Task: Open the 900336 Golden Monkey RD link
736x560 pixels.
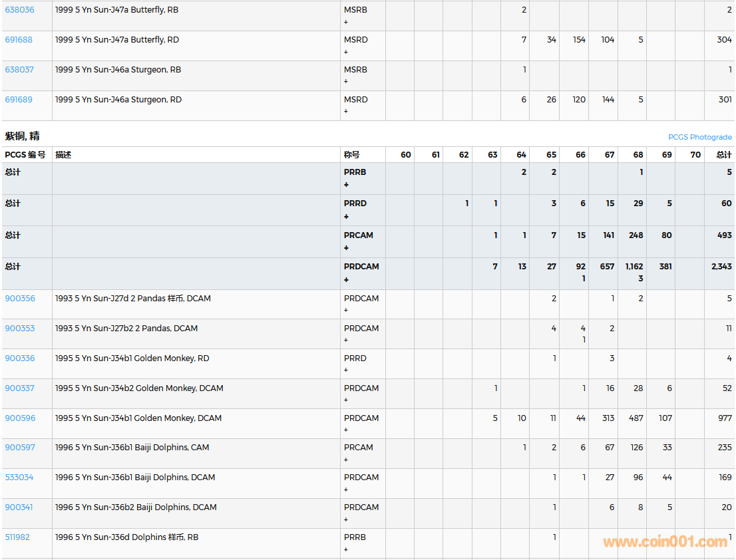Action: [20, 358]
